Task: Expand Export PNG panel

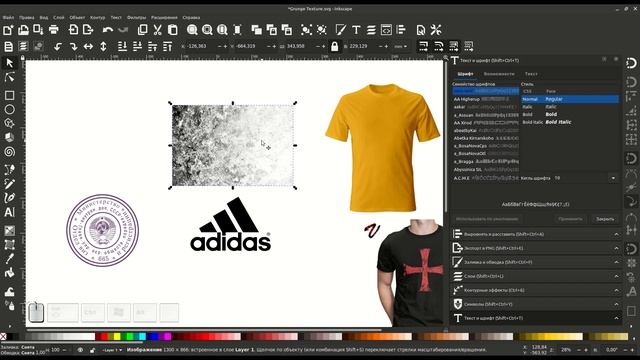Action: tap(536, 248)
